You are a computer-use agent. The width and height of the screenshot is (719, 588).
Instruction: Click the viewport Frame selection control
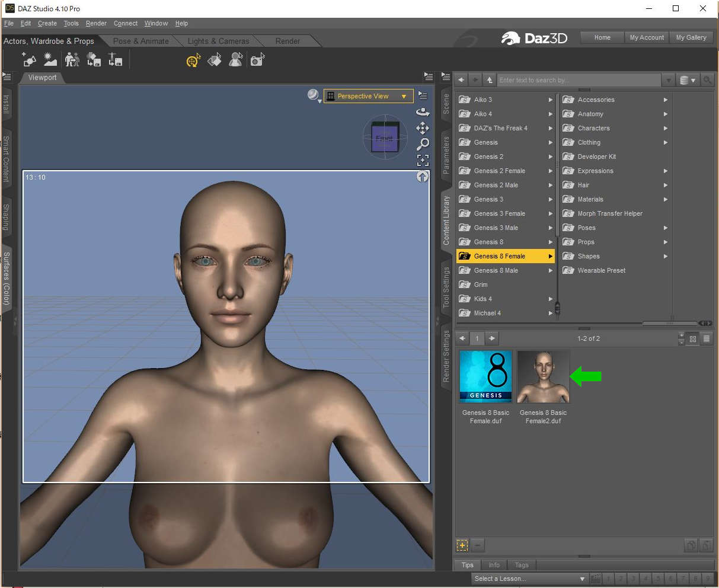click(422, 160)
